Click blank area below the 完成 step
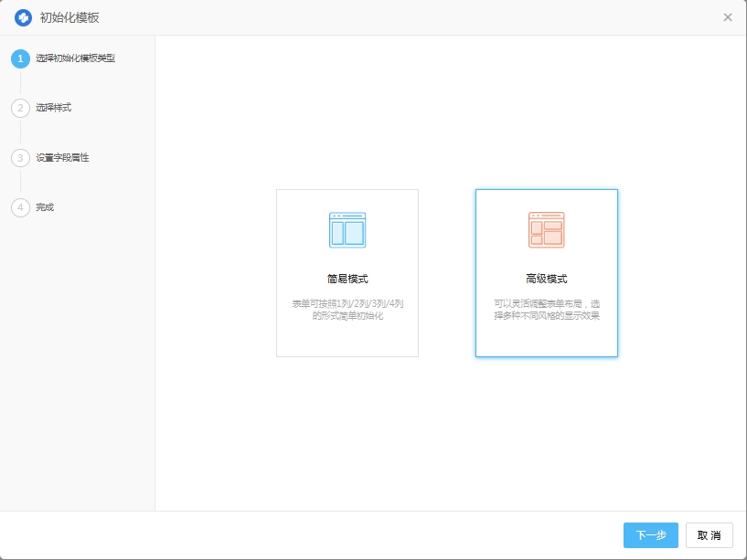The width and height of the screenshot is (747, 560). tap(78, 365)
